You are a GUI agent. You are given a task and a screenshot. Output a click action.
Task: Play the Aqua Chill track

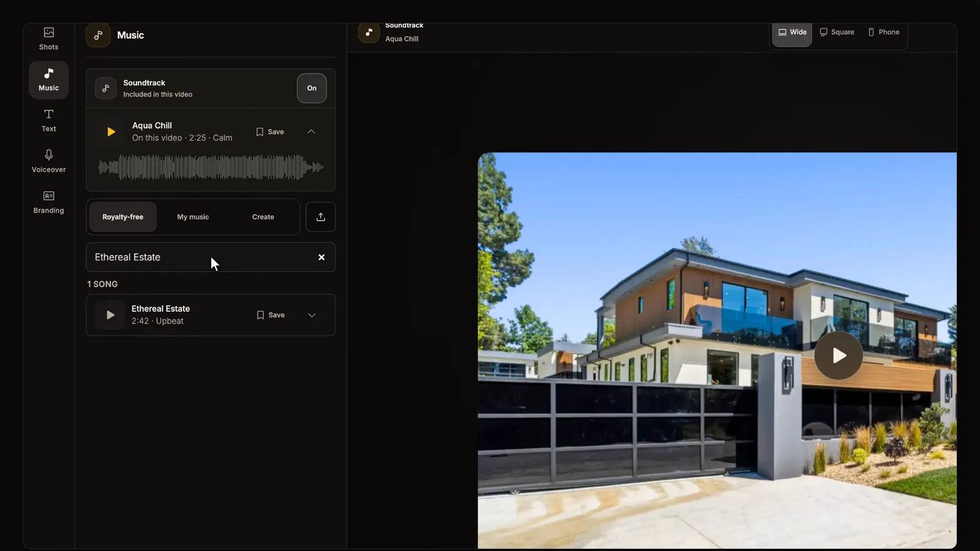tap(111, 132)
